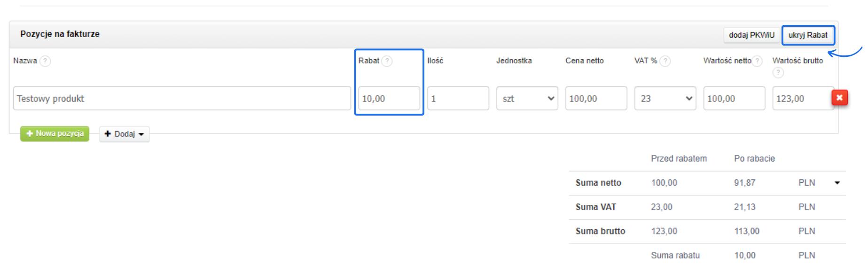Click the Suma netto PLN currency label
The image size is (868, 272).
click(x=806, y=183)
